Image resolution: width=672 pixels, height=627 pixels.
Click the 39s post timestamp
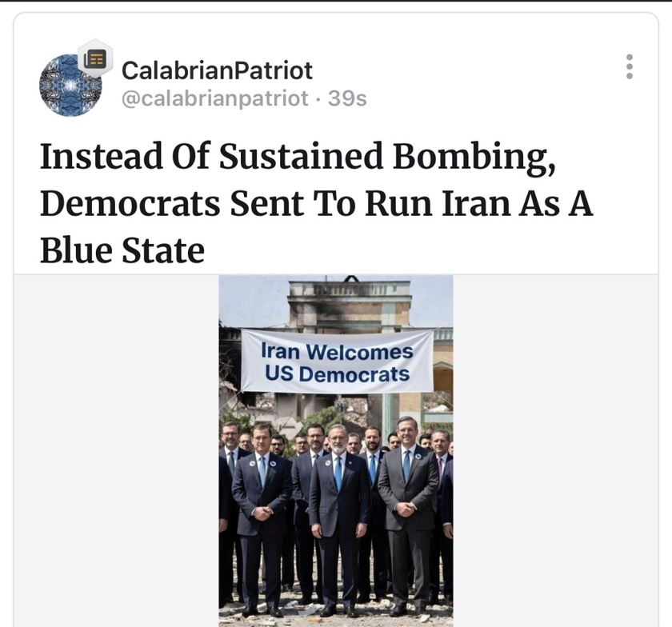point(347,98)
